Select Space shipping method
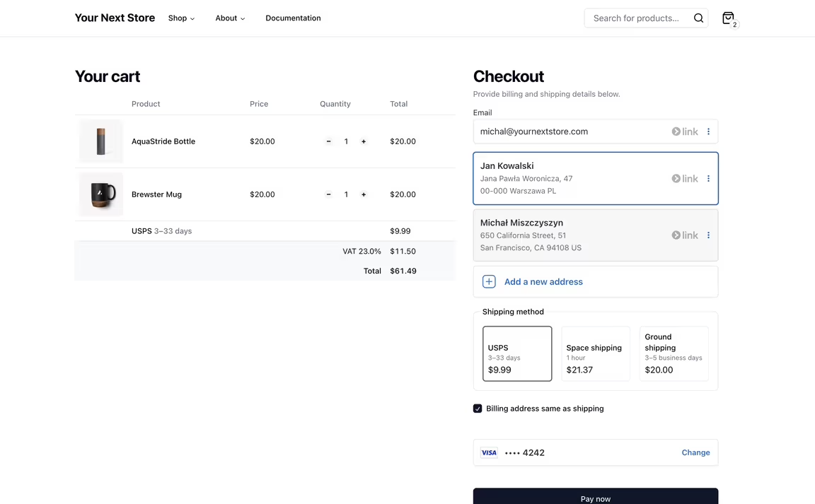This screenshot has width=815, height=504. click(x=595, y=353)
